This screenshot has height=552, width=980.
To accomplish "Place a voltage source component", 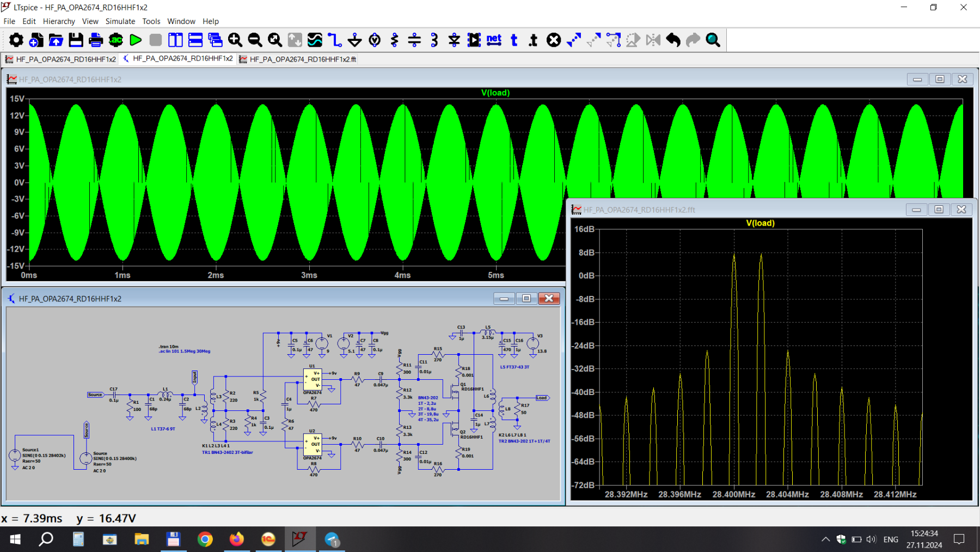I will [375, 40].
